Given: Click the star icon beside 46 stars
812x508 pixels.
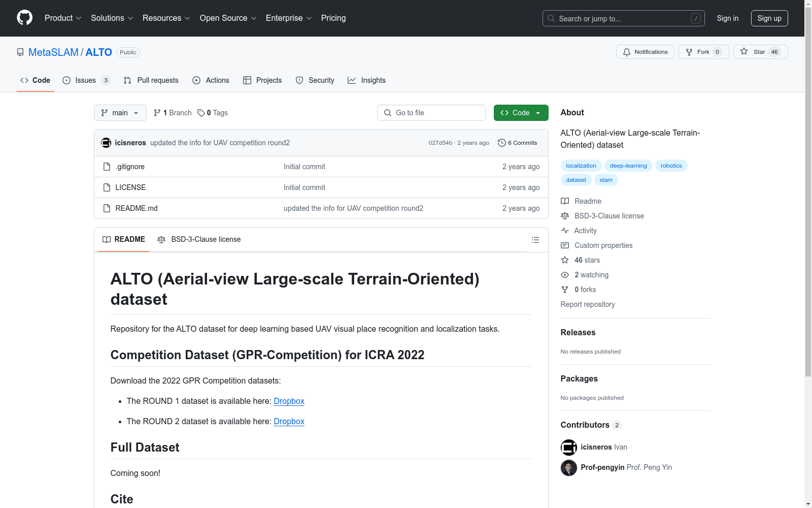Looking at the screenshot, I should click(565, 260).
